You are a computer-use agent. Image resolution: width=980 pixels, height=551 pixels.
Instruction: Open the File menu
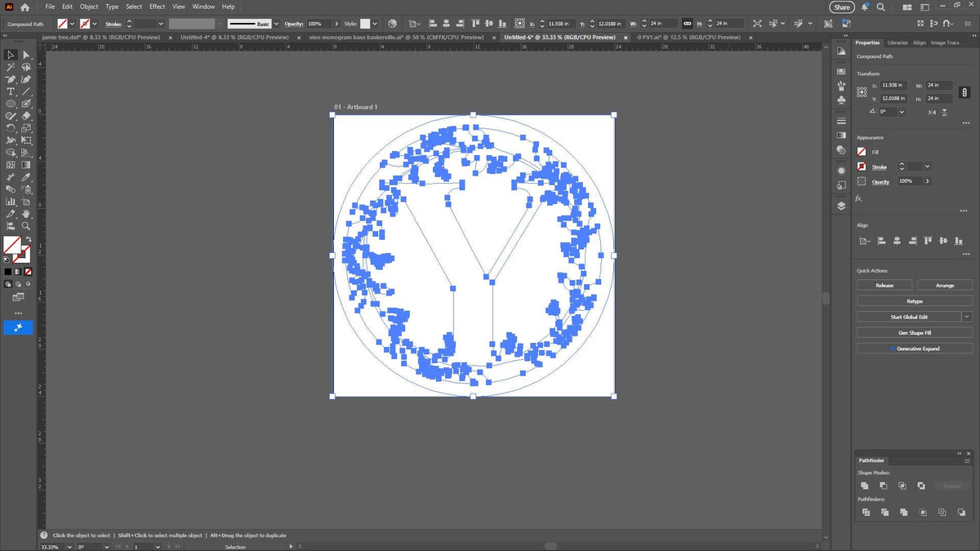(x=50, y=7)
